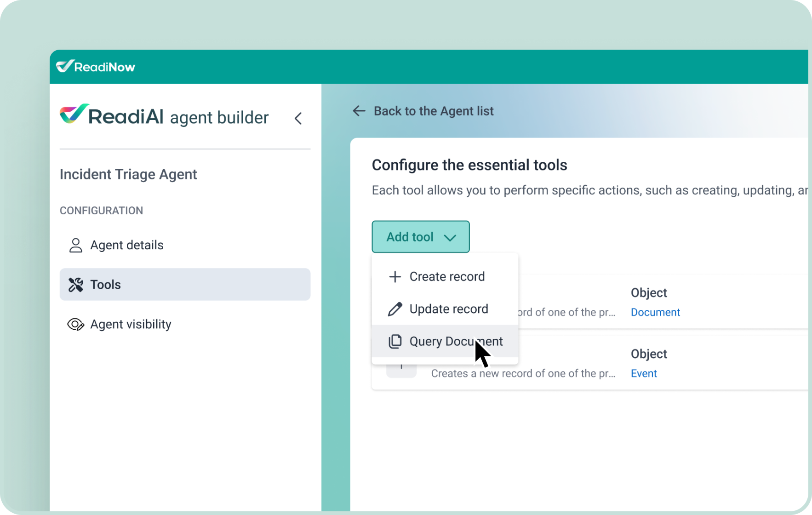Open the Agent visibility section
This screenshot has width=812, height=515.
[131, 325]
